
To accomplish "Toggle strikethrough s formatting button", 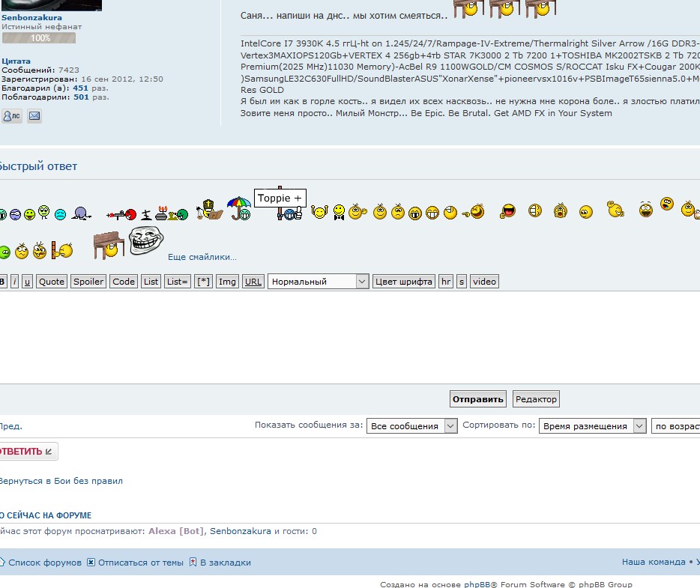I will (x=462, y=282).
